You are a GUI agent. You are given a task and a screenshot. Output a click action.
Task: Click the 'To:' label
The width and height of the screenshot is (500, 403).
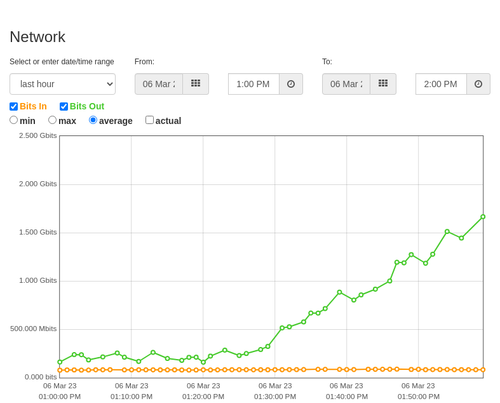tap(327, 62)
